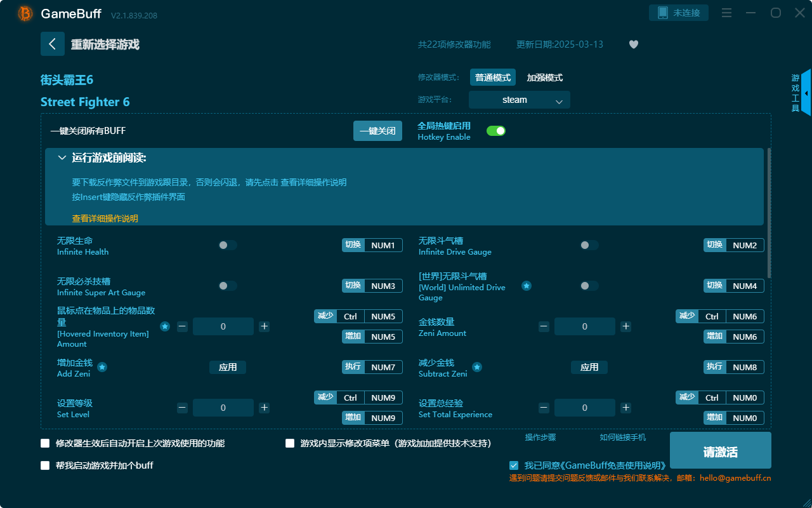Click the back arrow to reselect game
Image resolution: width=812 pixels, height=508 pixels.
pyautogui.click(x=53, y=44)
